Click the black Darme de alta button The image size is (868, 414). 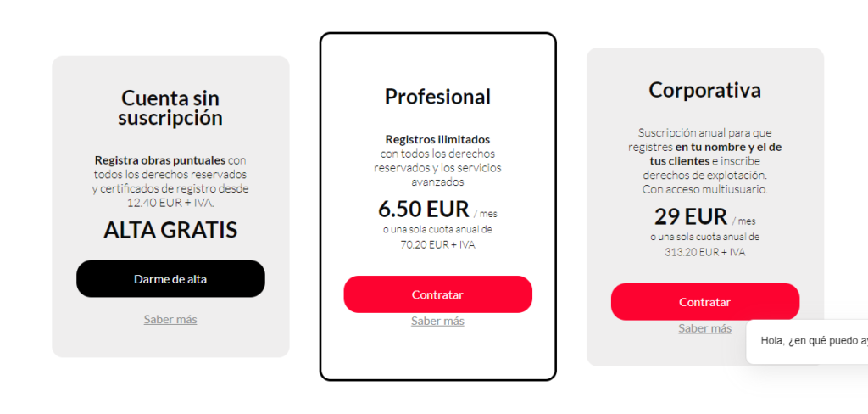click(x=170, y=279)
